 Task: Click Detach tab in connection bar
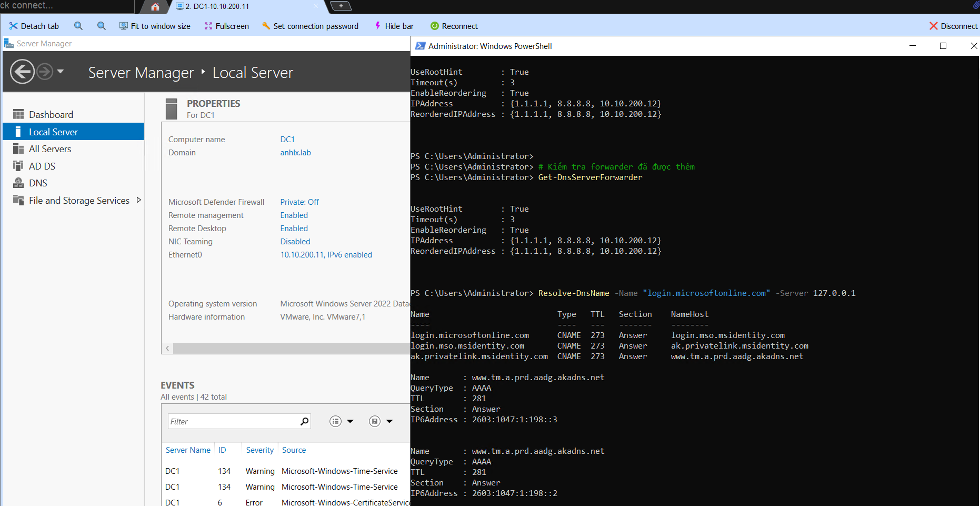point(34,26)
